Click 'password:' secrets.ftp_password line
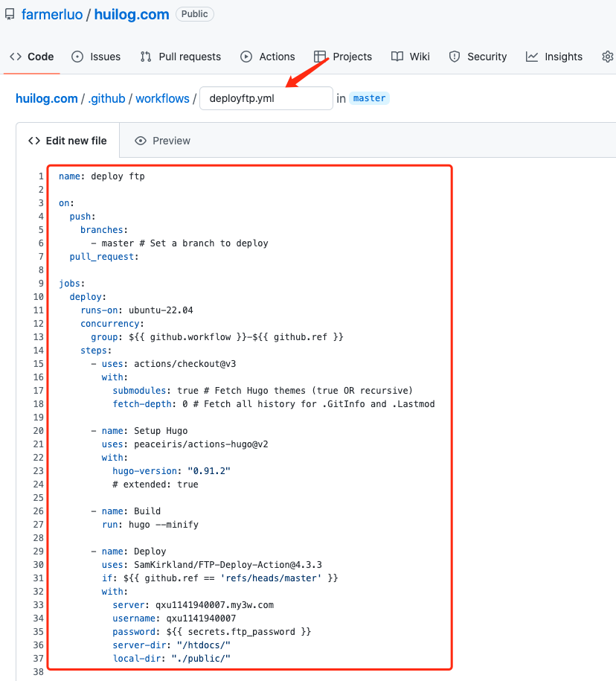This screenshot has height=681, width=616. pos(212,632)
